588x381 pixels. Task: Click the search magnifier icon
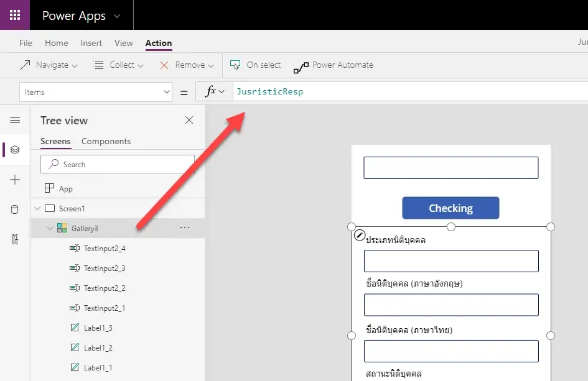pyautogui.click(x=54, y=163)
